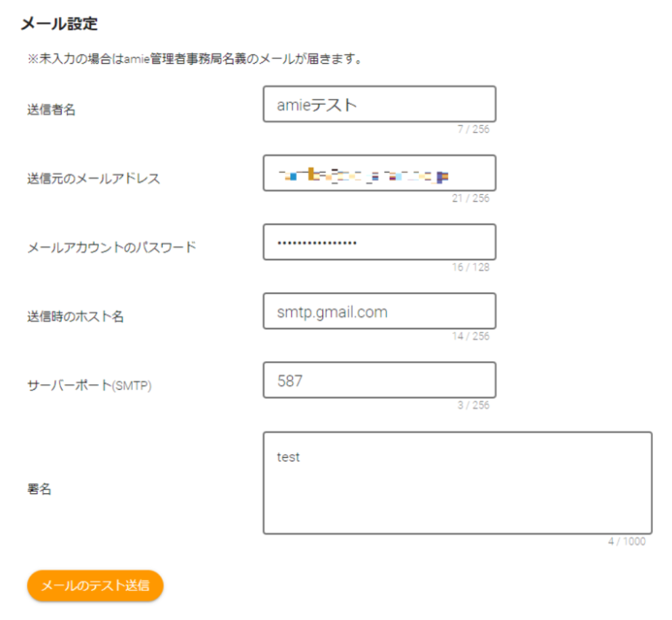
Task: Click the 7 / 256 character counter
Action: tap(473, 129)
